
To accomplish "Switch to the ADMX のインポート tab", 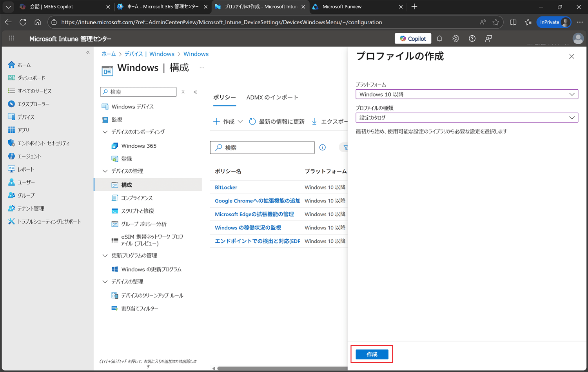I will point(272,98).
